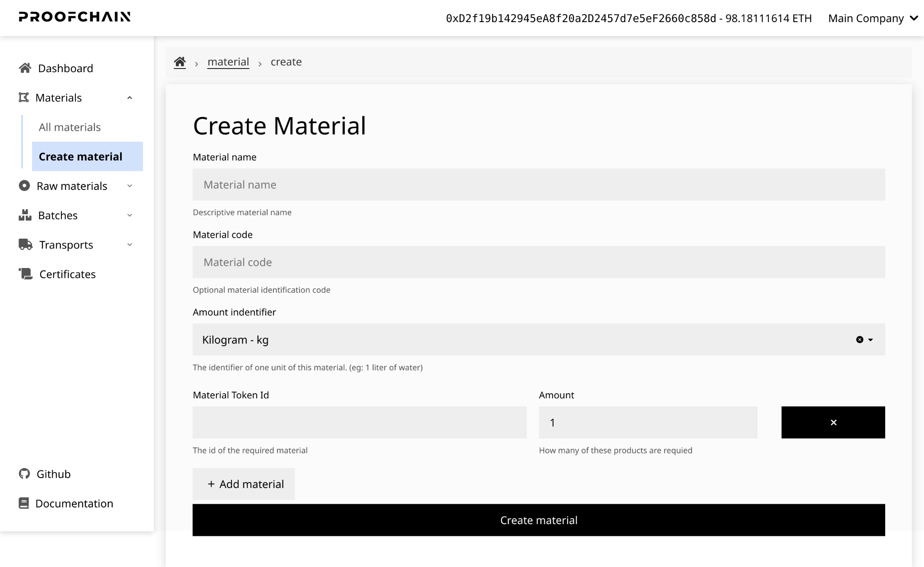Remove the required material row
Viewport: 924px width, 567px height.
coord(833,422)
